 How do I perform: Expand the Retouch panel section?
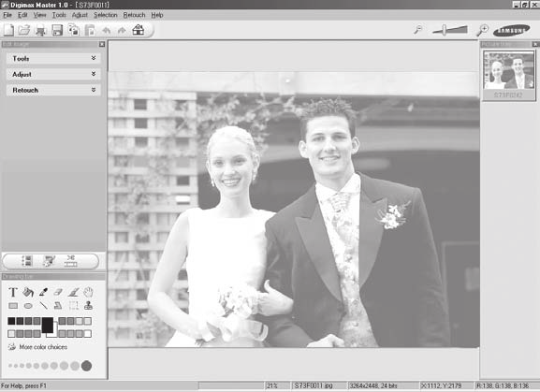pyautogui.click(x=53, y=90)
